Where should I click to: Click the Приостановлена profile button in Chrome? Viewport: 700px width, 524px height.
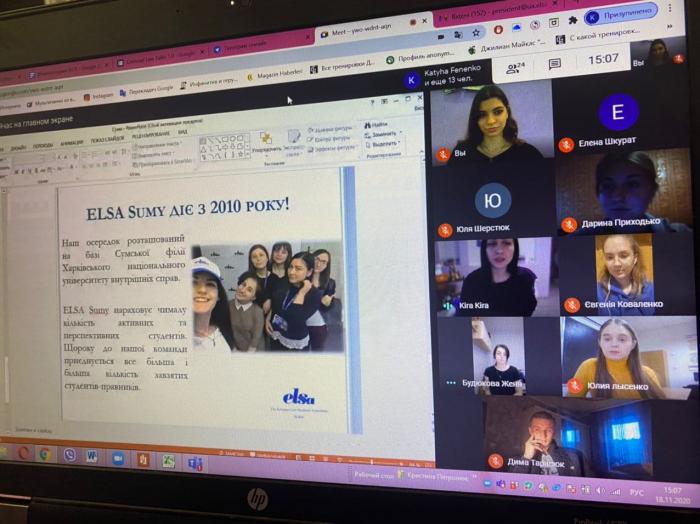620,16
